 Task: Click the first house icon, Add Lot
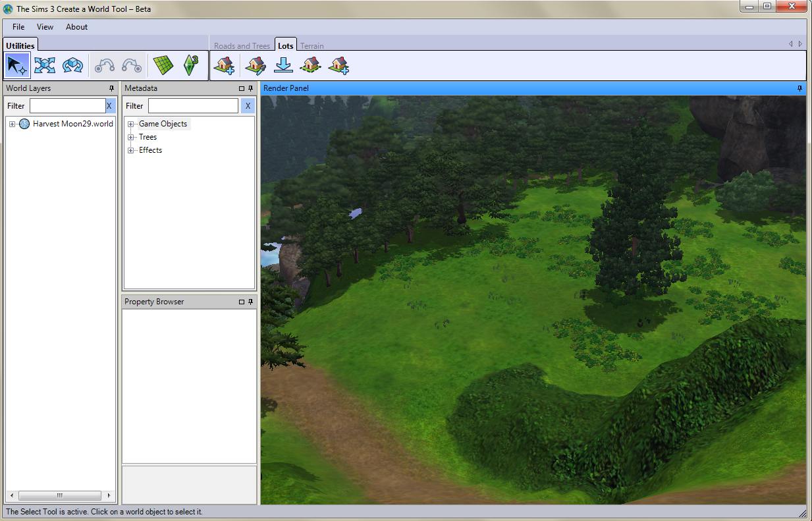(x=225, y=65)
